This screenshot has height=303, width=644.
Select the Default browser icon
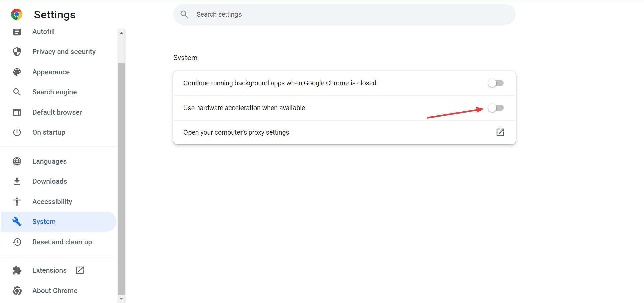pyautogui.click(x=17, y=112)
